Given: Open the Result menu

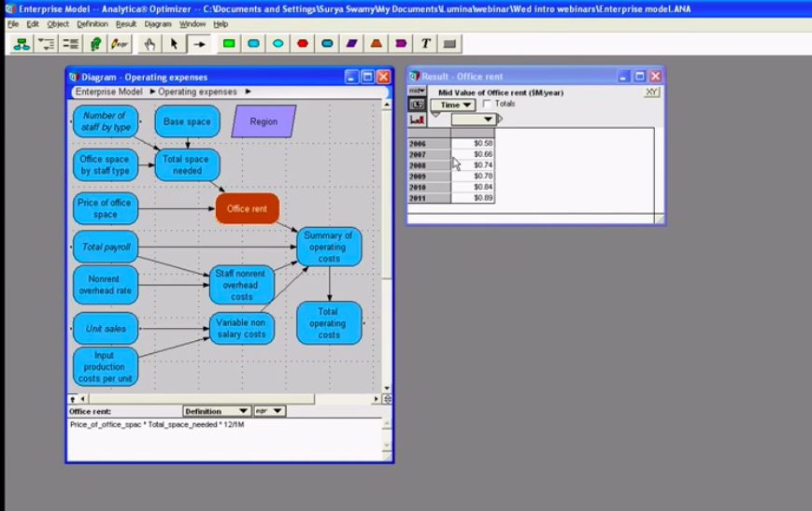Looking at the screenshot, I should pyautogui.click(x=126, y=23).
